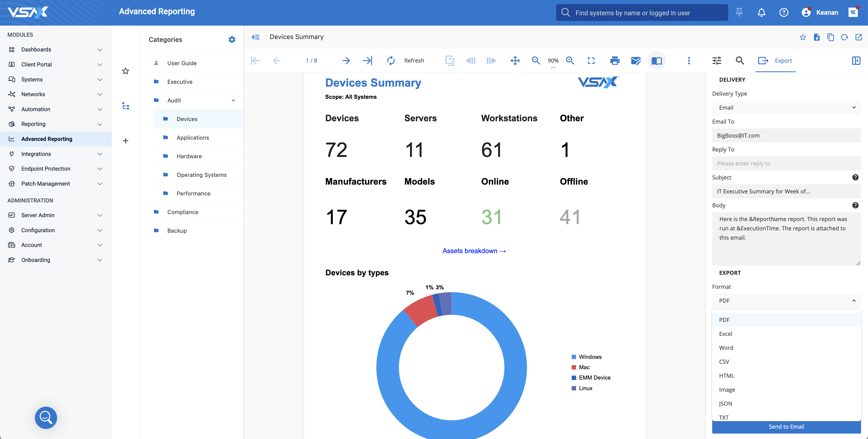The height and width of the screenshot is (439, 868).
Task: Click the Windows legend color swatch
Action: 574,357
